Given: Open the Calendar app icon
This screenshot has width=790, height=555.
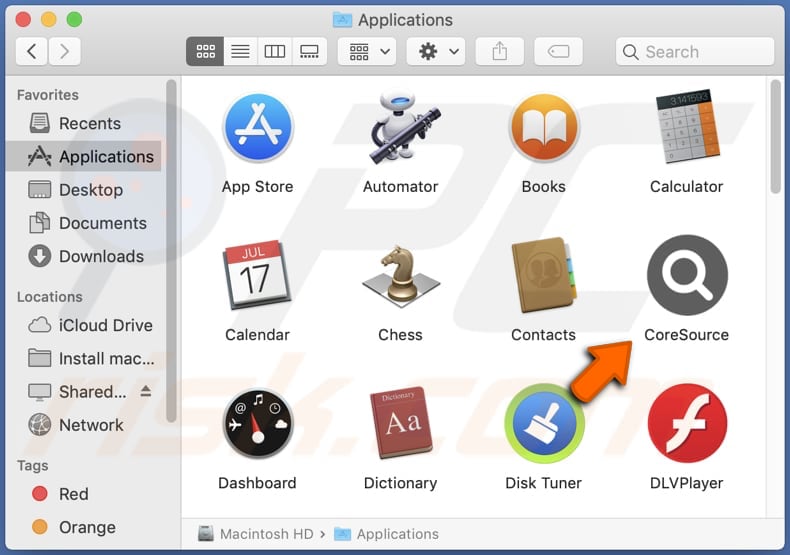Looking at the screenshot, I should 257,274.
